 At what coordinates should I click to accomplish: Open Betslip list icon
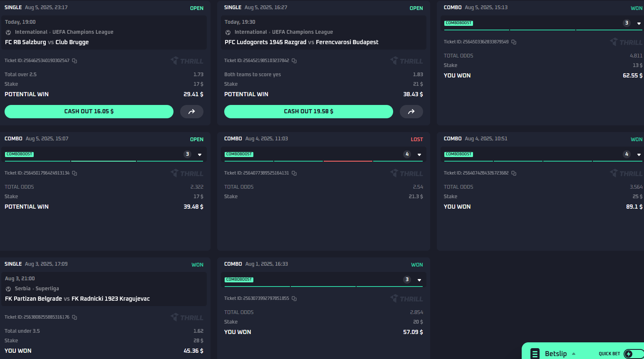(535, 354)
